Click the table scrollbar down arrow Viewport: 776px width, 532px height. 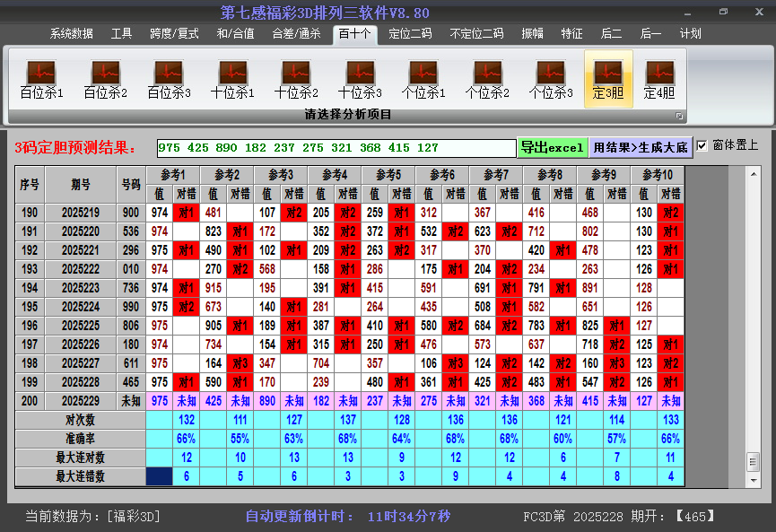click(x=753, y=477)
